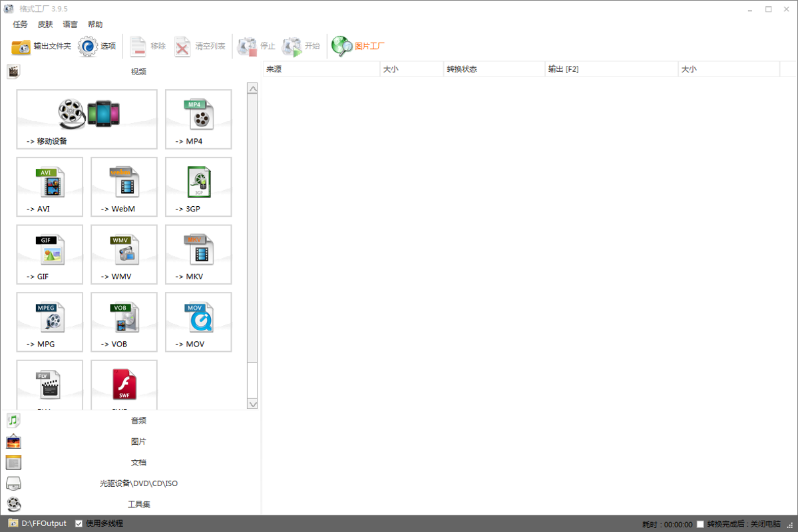Click the scroll down arrow in format list
This screenshot has width=798, height=532.
click(252, 404)
